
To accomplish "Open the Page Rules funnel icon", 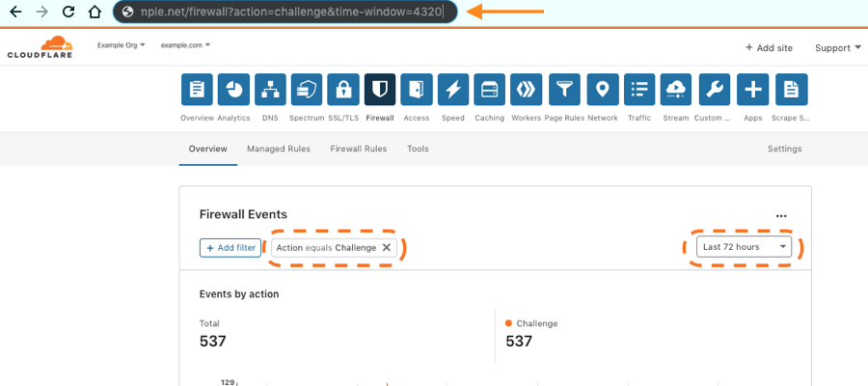I will tap(564, 89).
